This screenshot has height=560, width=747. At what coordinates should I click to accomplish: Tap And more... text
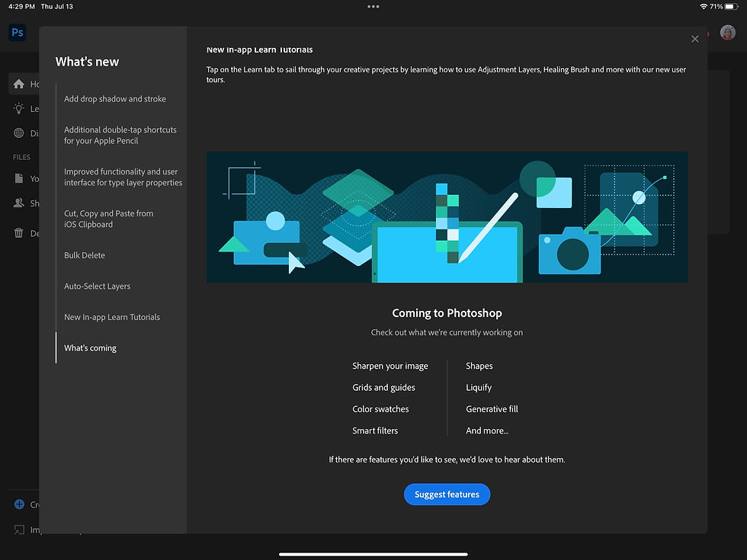tap(487, 430)
